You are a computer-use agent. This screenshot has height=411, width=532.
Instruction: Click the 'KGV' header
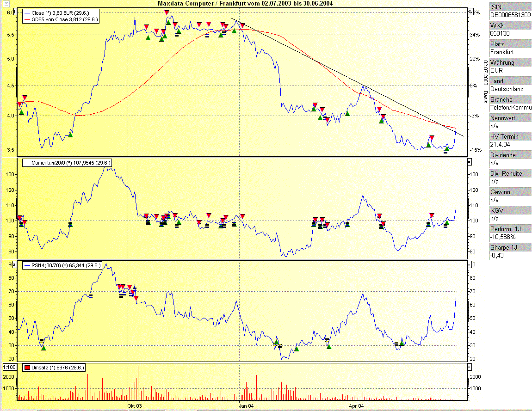pos(510,210)
